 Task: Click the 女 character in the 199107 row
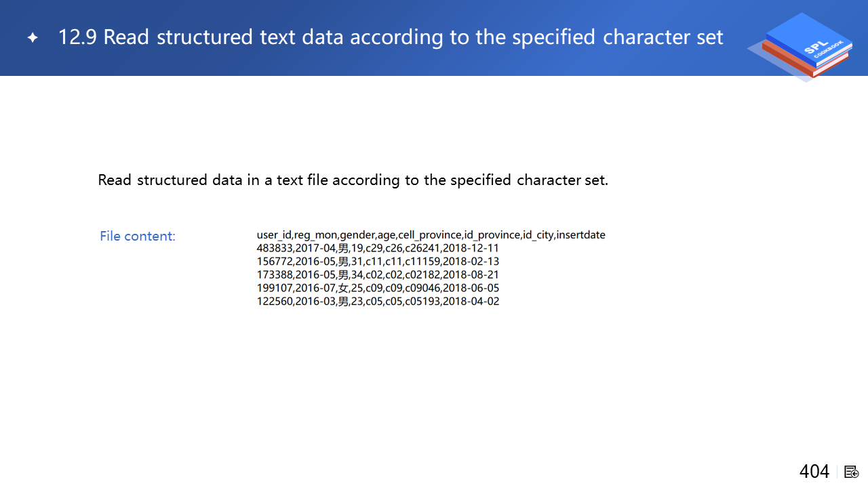(343, 288)
